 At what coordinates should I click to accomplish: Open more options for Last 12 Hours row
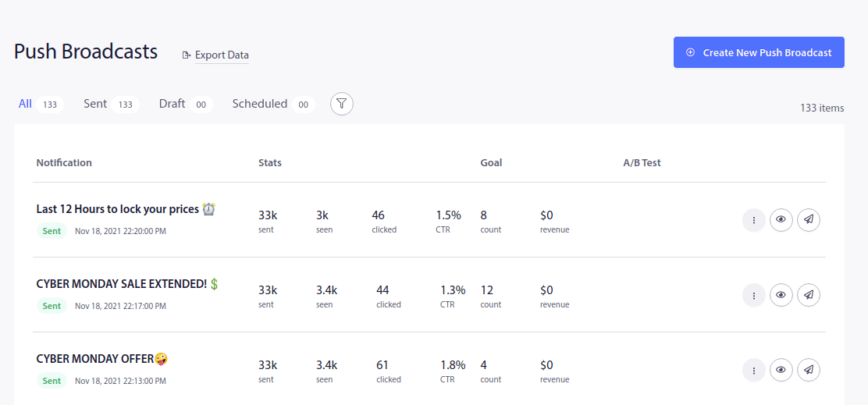[753, 219]
